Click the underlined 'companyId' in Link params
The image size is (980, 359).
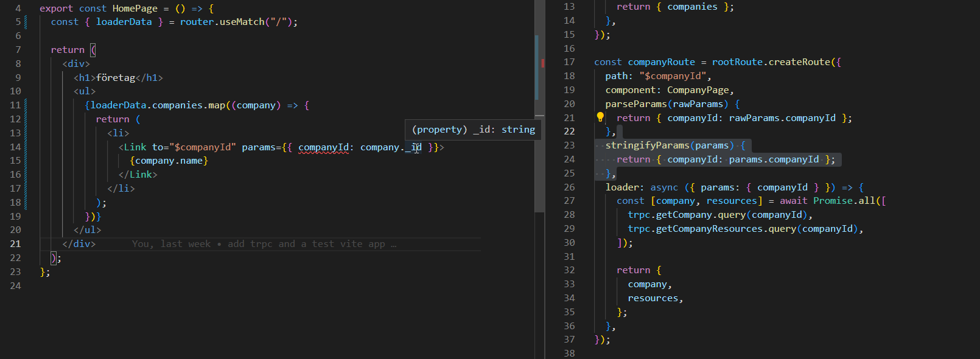[x=323, y=147]
